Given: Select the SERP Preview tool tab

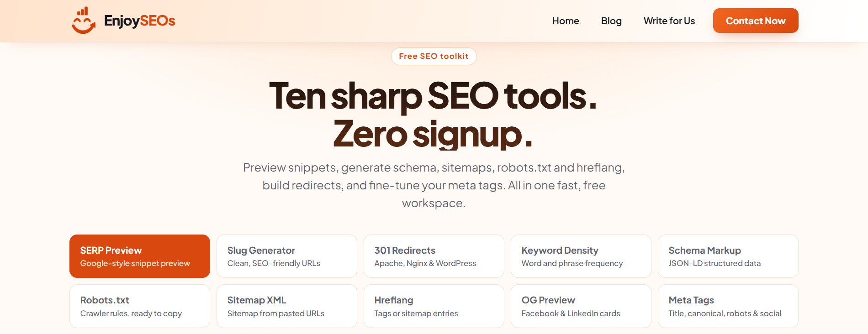Looking at the screenshot, I should 140,256.
